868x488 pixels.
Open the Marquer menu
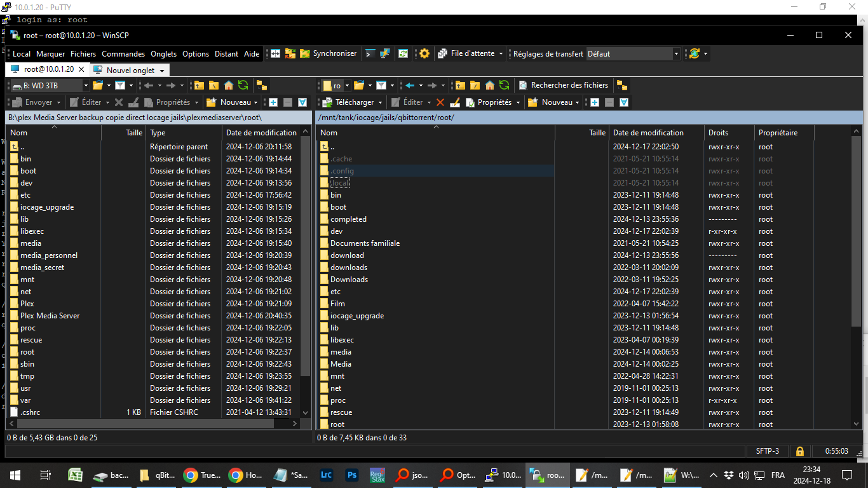[x=50, y=54]
